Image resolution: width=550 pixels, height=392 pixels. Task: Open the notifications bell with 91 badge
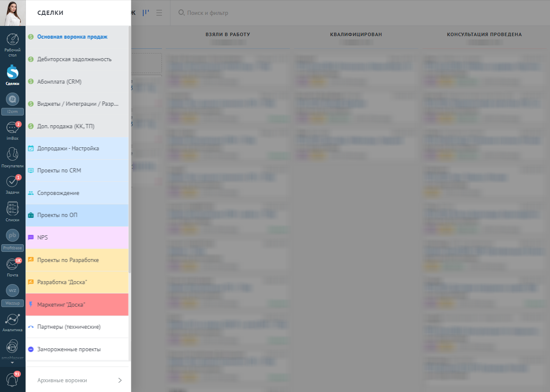click(13, 379)
